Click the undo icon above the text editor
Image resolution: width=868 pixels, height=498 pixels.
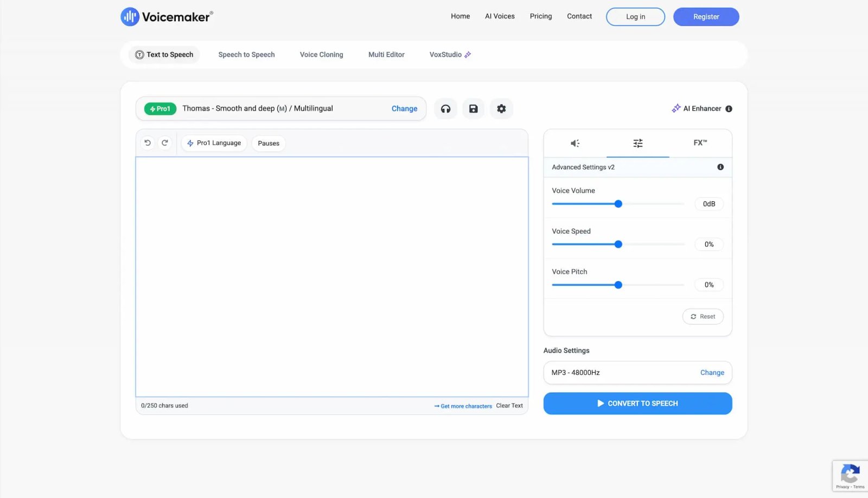[x=147, y=142]
